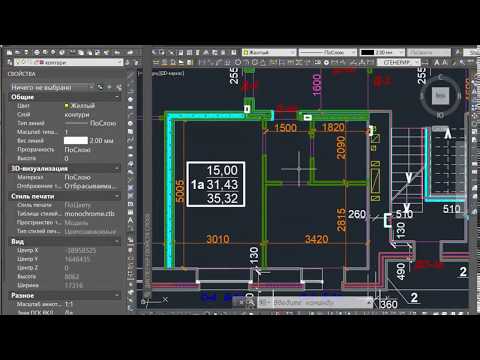Select the Rectangle tool in draw toolbar
480x360 pixels.
tap(131, 107)
